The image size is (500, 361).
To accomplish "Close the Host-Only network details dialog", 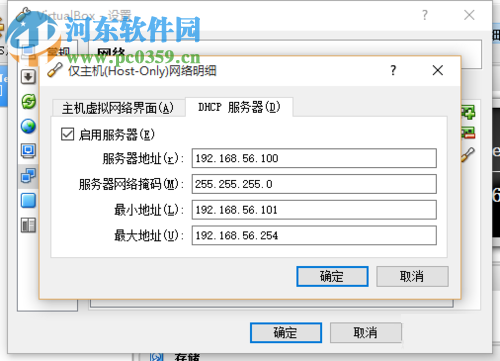I will [438, 70].
